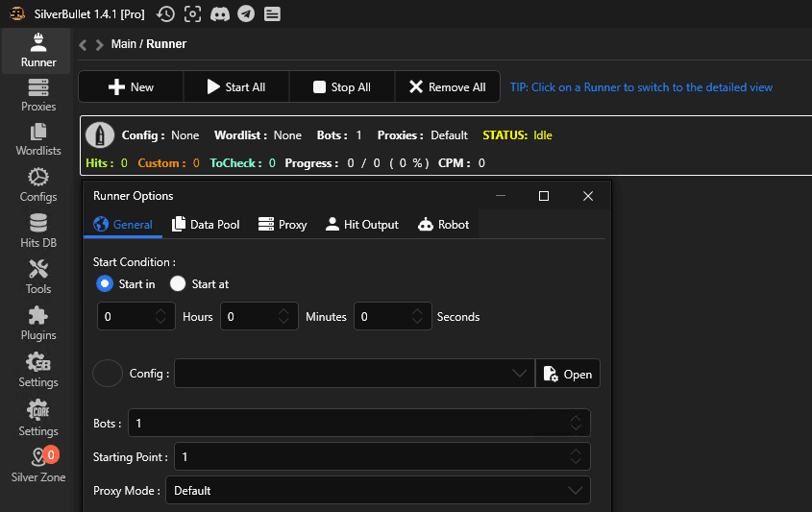Click the Seconds input field

click(392, 316)
